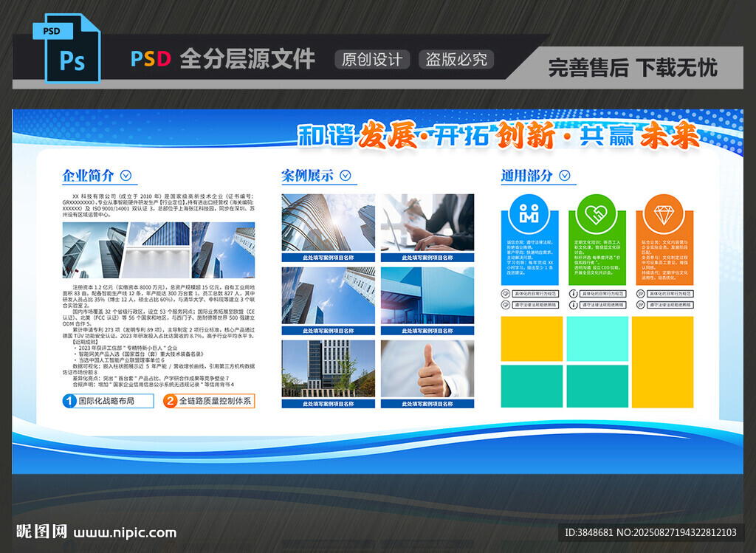Image resolution: width=756 pixels, height=553 pixels.
Task: Select the small yellow color block
Action: coord(532,339)
